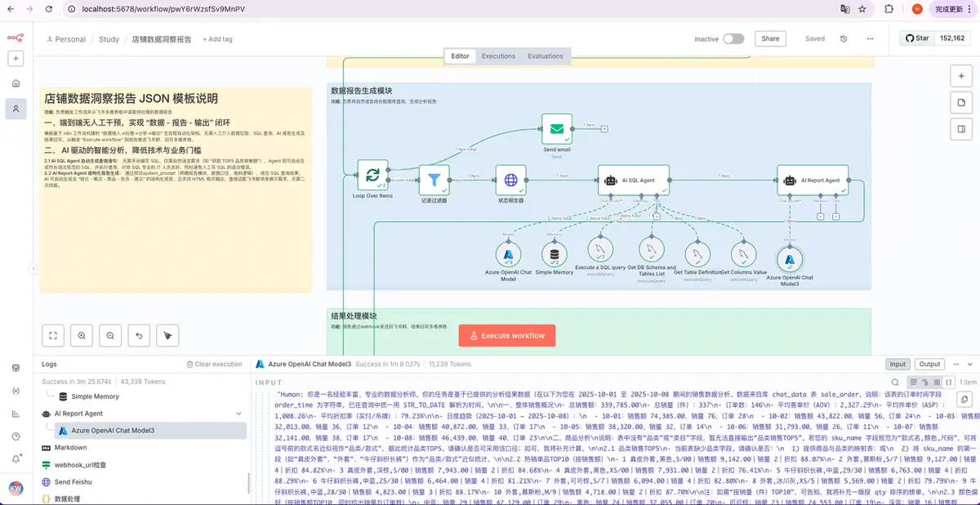Open the Simple Memory node on canvas
Image resolution: width=980 pixels, height=505 pixels.
point(555,256)
